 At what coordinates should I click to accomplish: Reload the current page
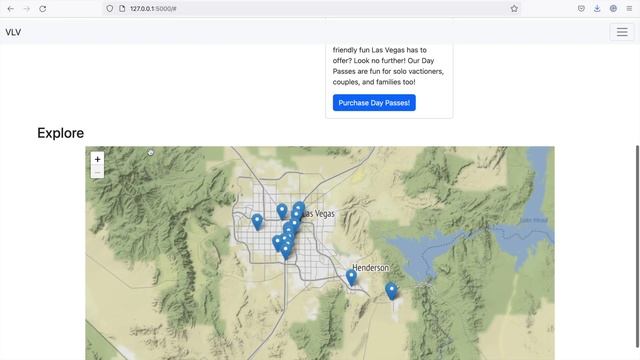(x=42, y=9)
